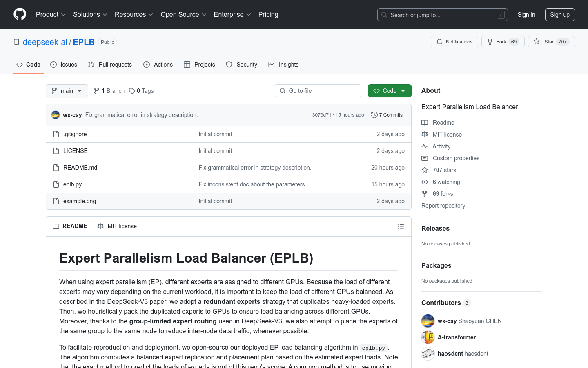Select the MIT license tab in file viewer

tap(117, 226)
